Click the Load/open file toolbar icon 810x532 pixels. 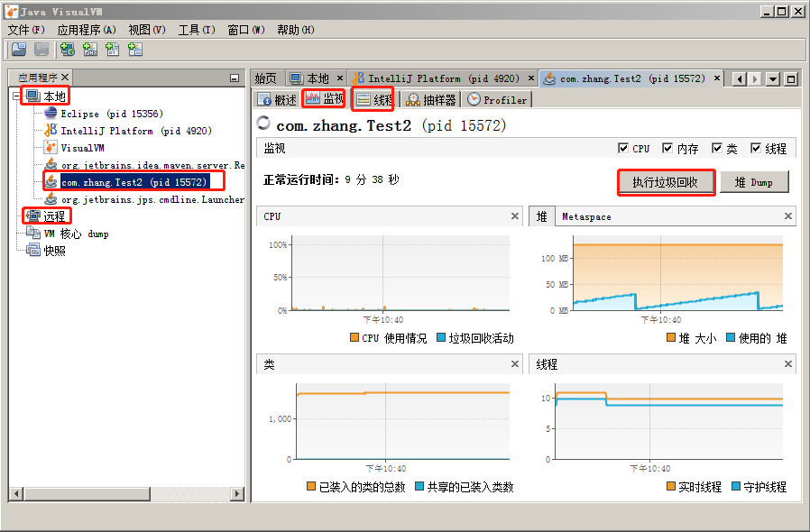(20, 50)
